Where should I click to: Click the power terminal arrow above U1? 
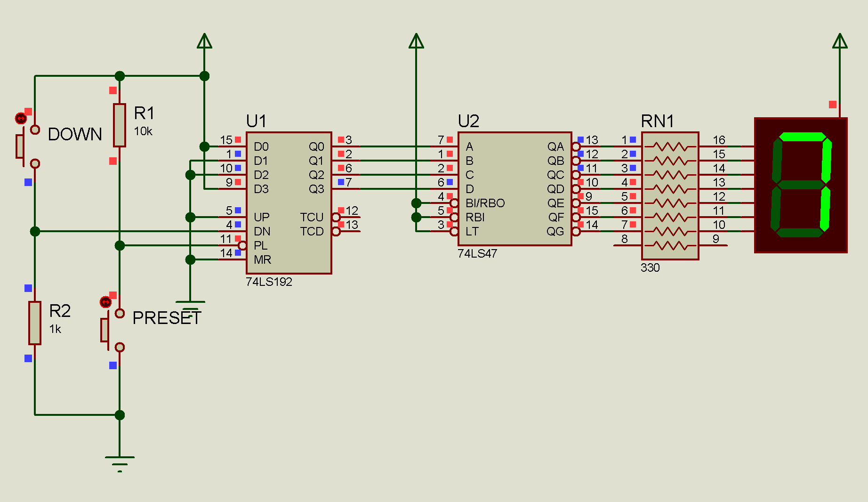click(x=204, y=40)
